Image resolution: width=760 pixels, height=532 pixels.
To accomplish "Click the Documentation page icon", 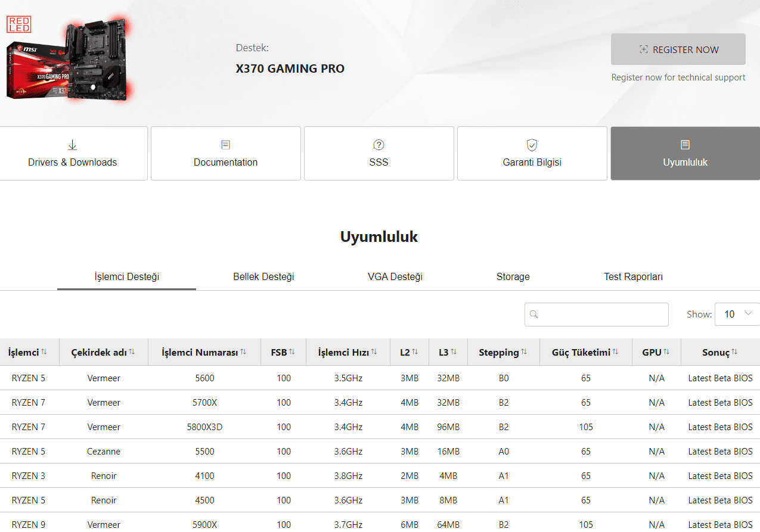I will pos(225,145).
